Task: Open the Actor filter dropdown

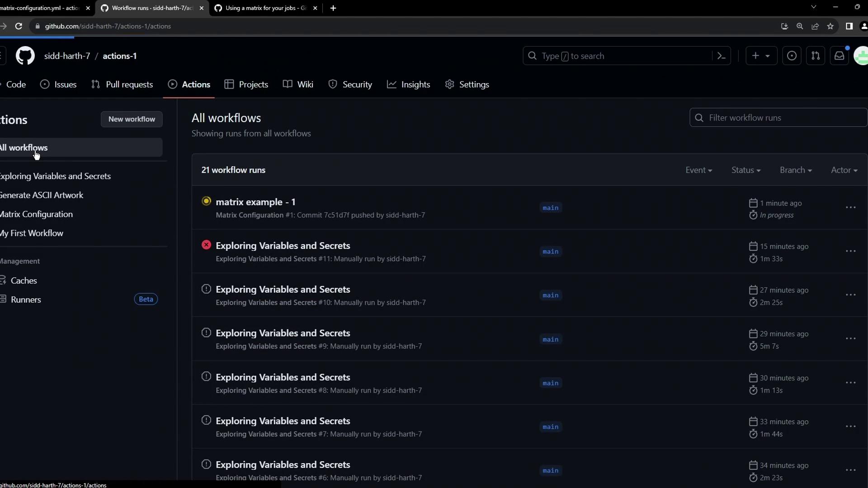Action: 844,170
